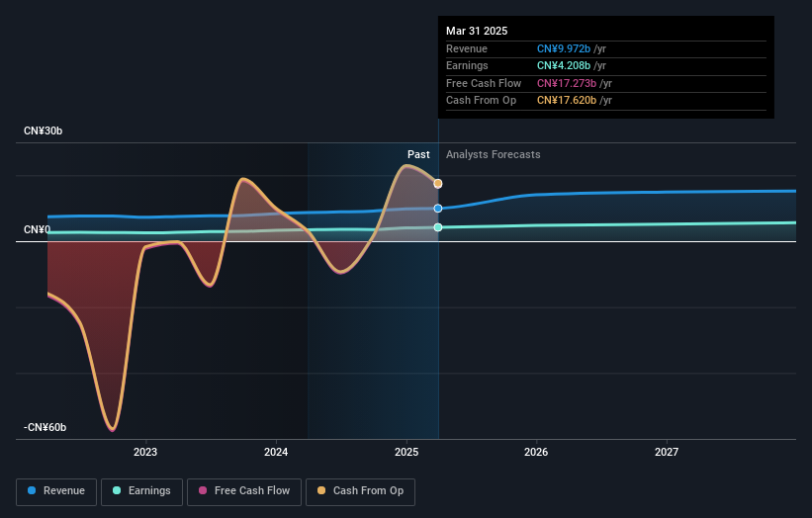
Task: Click the orange Cash From Op data point marker
Action: pyautogui.click(x=438, y=184)
